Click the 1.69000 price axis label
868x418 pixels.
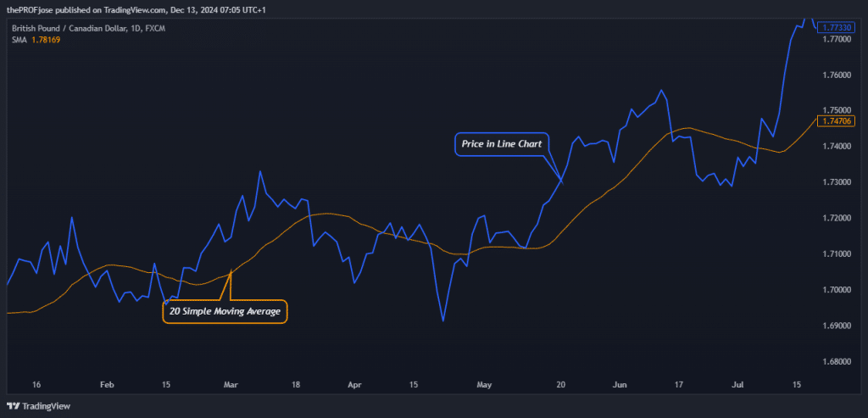pyautogui.click(x=837, y=326)
